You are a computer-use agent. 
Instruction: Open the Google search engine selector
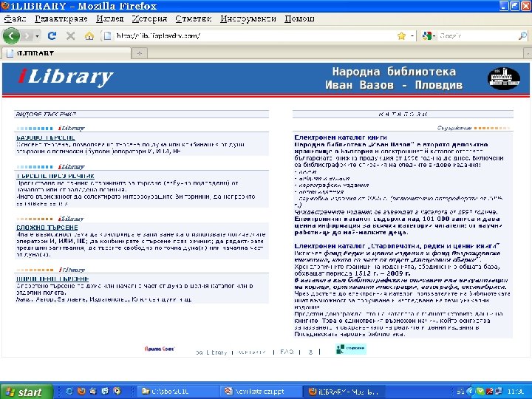pos(429,35)
